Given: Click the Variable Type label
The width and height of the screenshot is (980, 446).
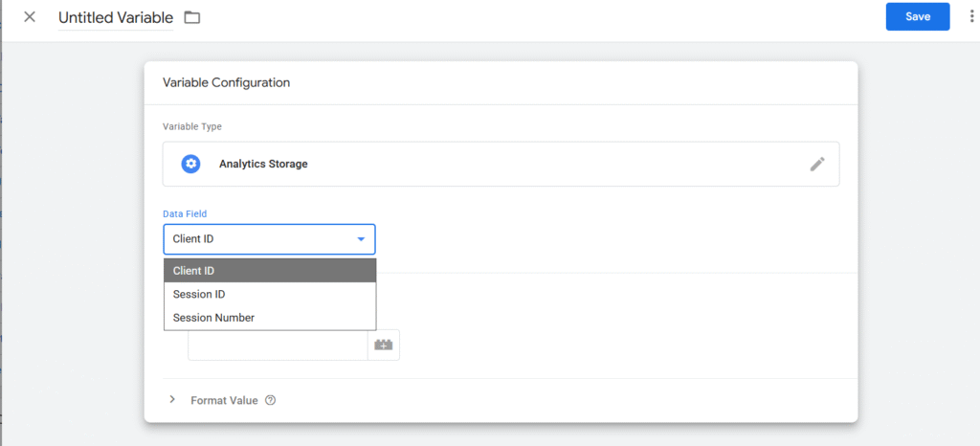Looking at the screenshot, I should (191, 125).
